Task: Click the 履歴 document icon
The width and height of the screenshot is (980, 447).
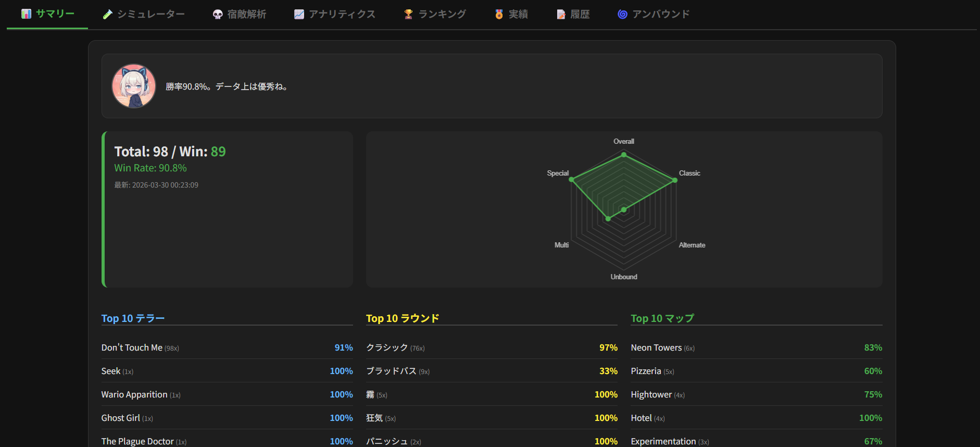Action: point(561,15)
